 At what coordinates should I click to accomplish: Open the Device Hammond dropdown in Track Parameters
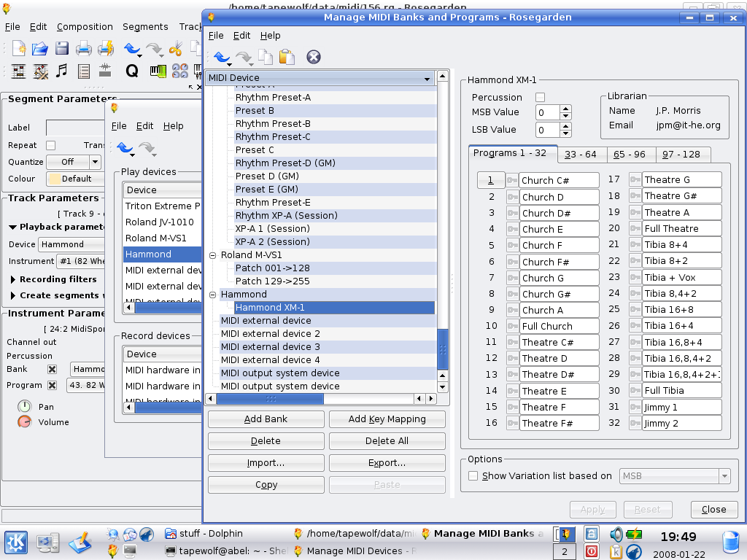pyautogui.click(x=71, y=244)
